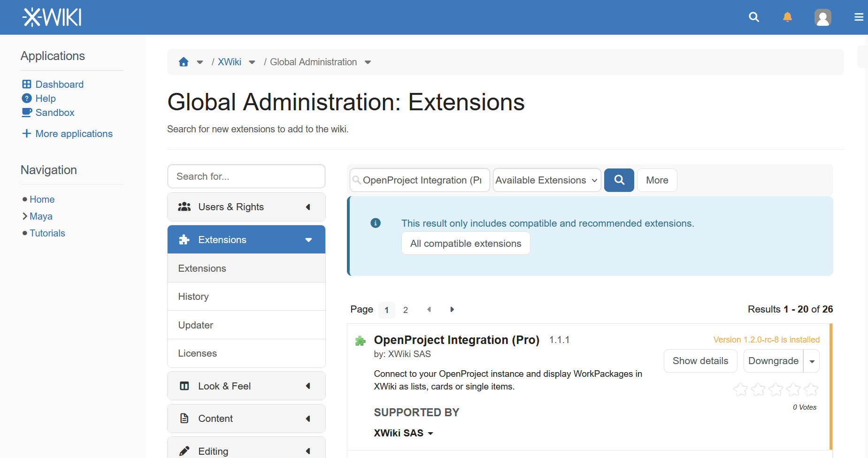This screenshot has width=868, height=458.
Task: Click the Editing pencil icon
Action: tap(184, 451)
